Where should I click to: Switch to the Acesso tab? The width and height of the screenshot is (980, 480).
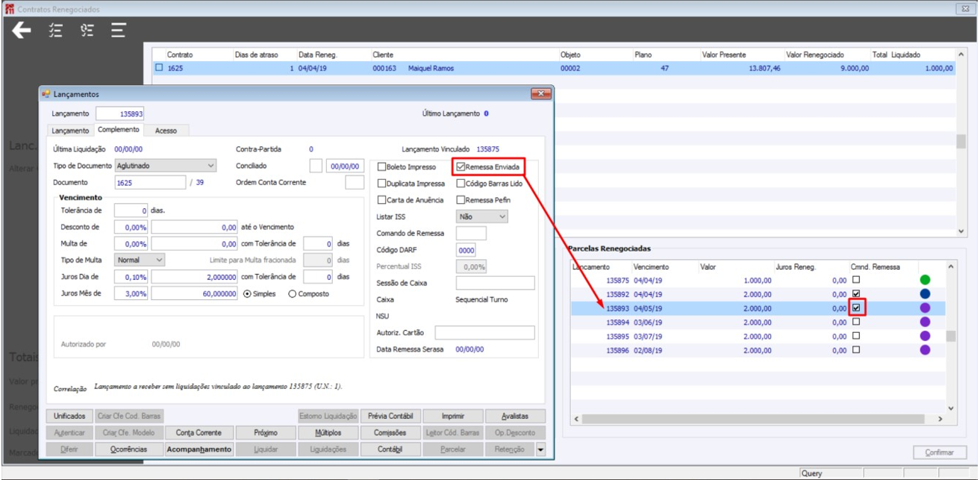[166, 131]
